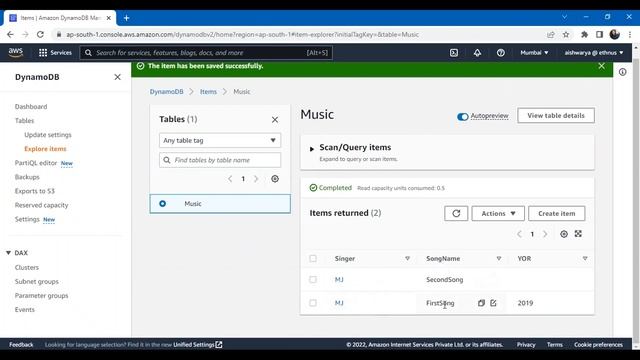This screenshot has height=360, width=640.
Task: Open the help question mark icon
Action: pos(500,53)
